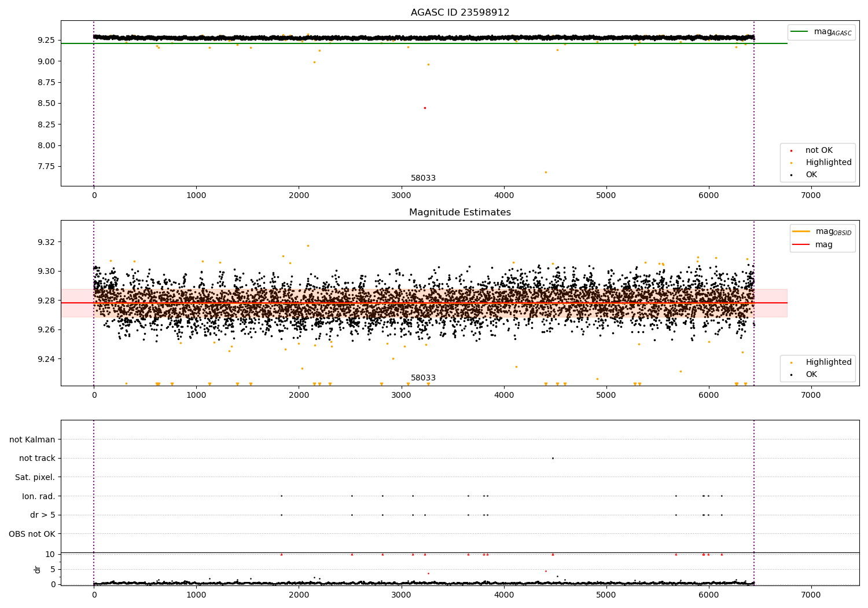Click the single black dot on the 'not track' row

pos(553,458)
